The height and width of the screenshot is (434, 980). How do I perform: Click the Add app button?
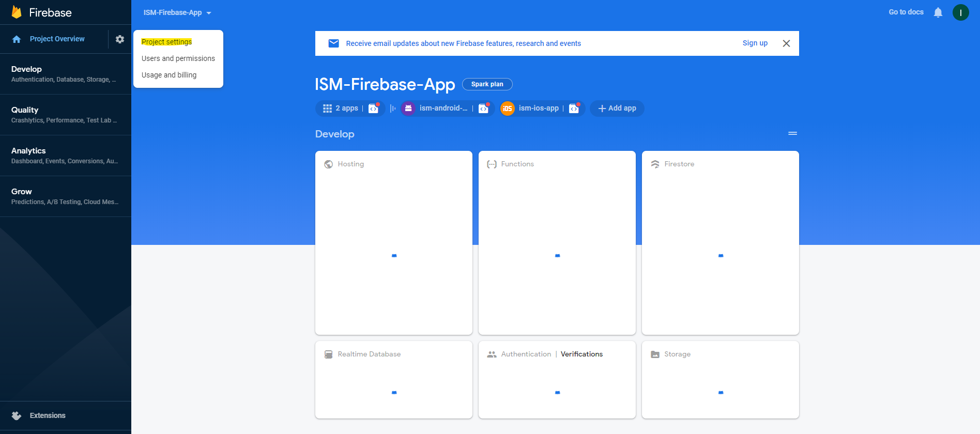tap(617, 109)
